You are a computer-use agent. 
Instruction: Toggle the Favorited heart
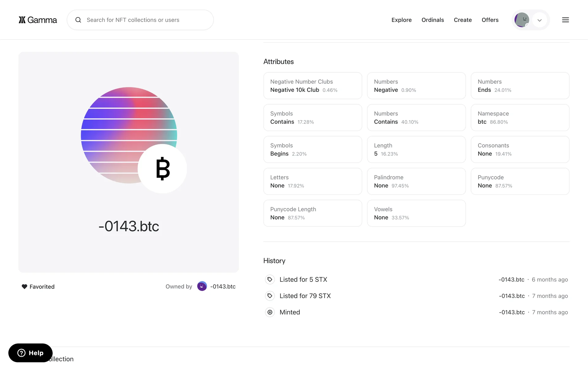(24, 287)
